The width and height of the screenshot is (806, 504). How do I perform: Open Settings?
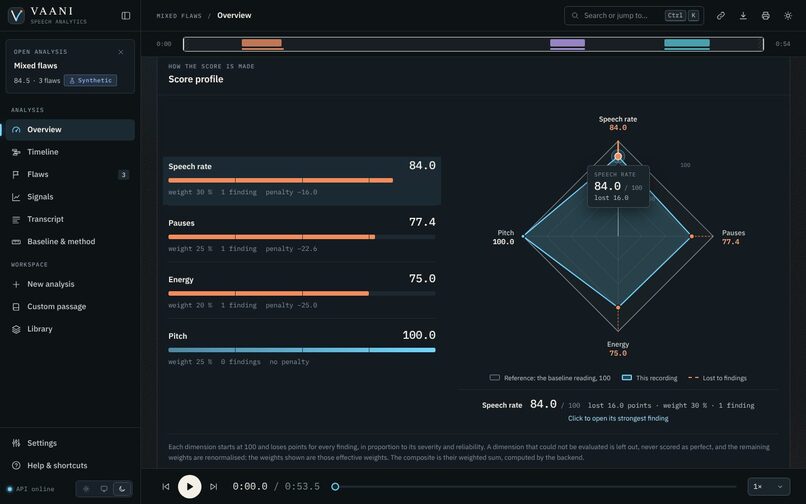click(70, 443)
